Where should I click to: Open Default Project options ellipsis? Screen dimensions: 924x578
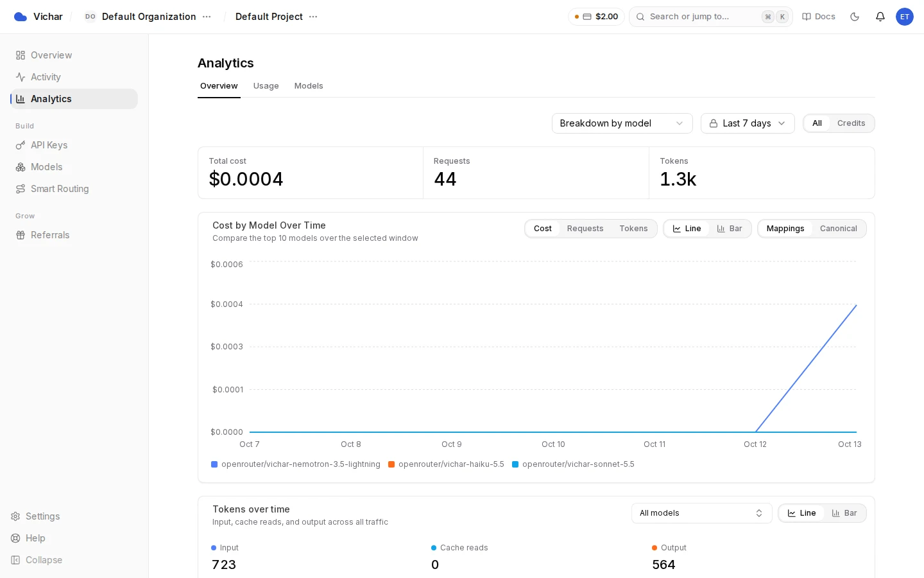pos(313,17)
